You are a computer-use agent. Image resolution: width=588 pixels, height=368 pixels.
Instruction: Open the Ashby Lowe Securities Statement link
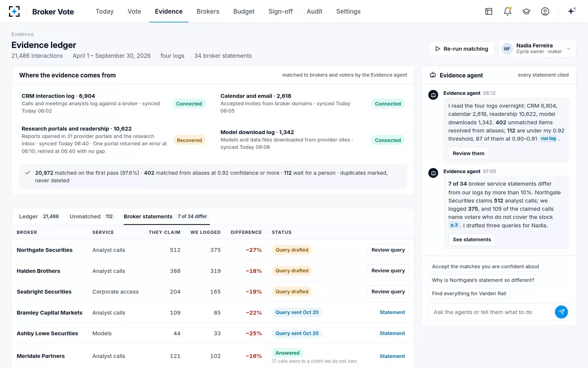(392, 333)
